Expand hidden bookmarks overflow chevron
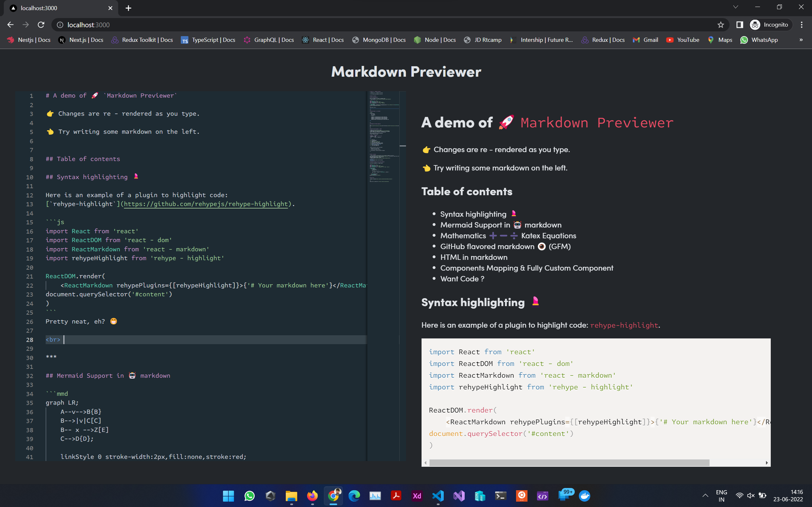Viewport: 812px width, 507px height. [801, 40]
